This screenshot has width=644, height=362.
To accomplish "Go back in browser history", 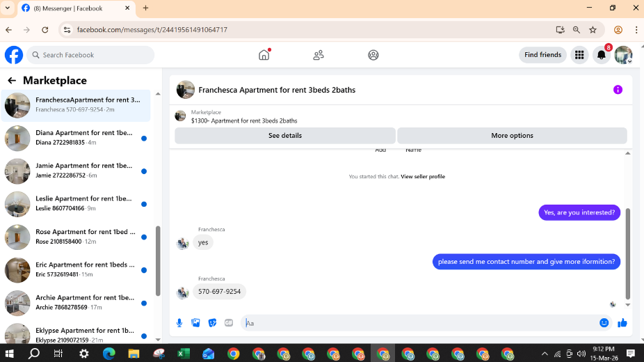I will [8, 29].
